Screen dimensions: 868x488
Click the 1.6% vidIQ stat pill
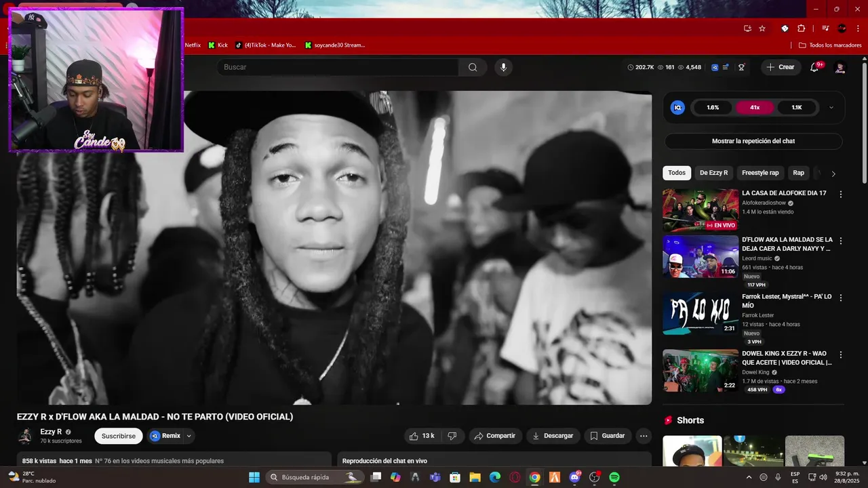tap(713, 107)
